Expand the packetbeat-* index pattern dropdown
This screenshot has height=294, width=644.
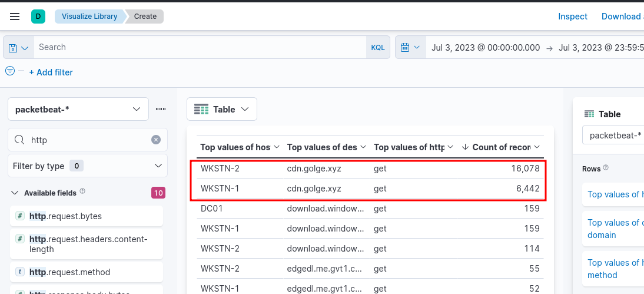(x=78, y=109)
